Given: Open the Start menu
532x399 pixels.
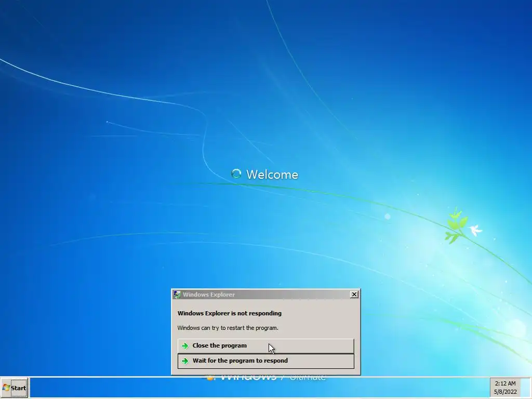Looking at the screenshot, I should point(14,388).
